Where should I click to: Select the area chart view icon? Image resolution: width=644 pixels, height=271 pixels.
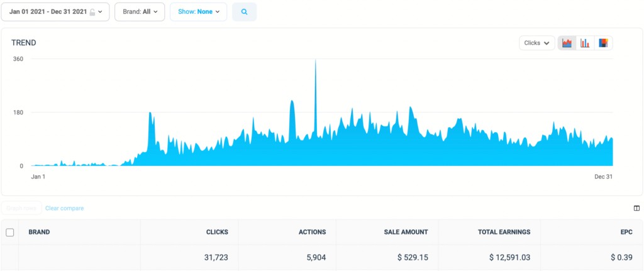point(567,43)
